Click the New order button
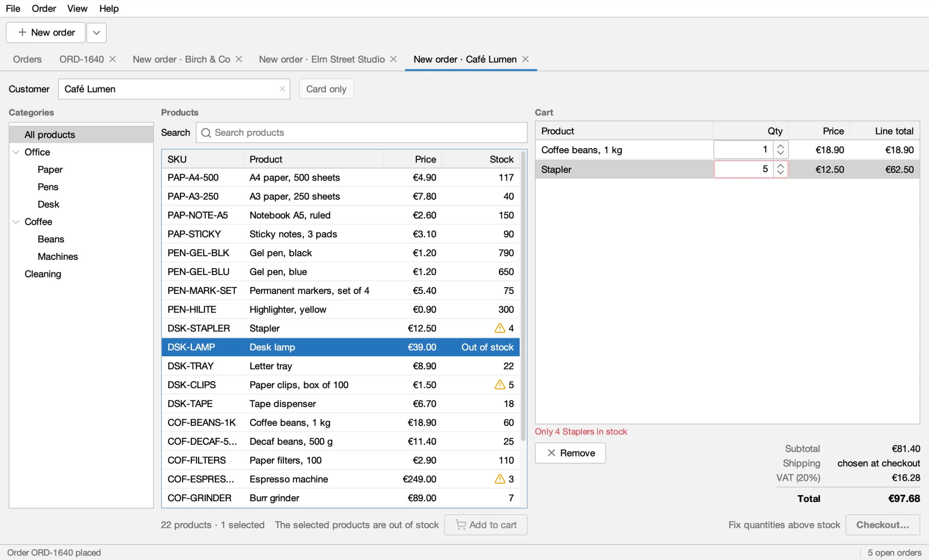 [x=46, y=32]
